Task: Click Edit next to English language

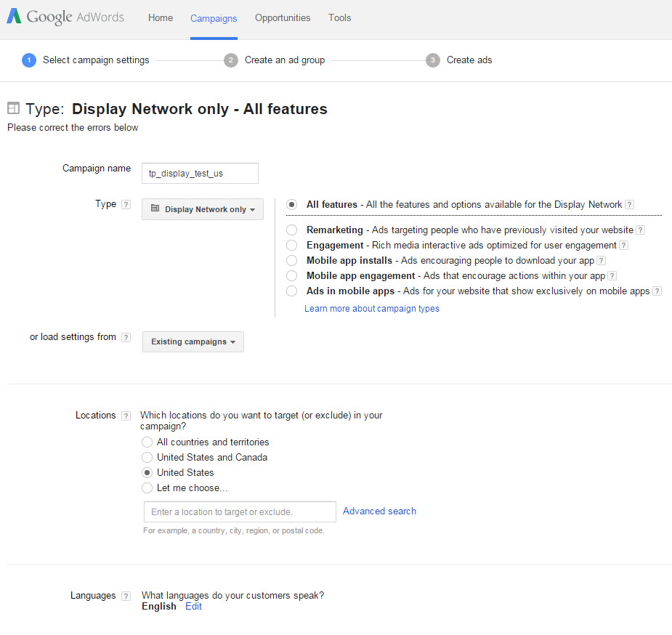Action: (193, 607)
